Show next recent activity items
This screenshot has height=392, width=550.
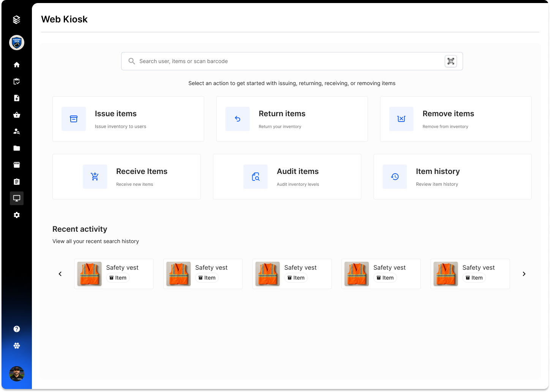[524, 274]
